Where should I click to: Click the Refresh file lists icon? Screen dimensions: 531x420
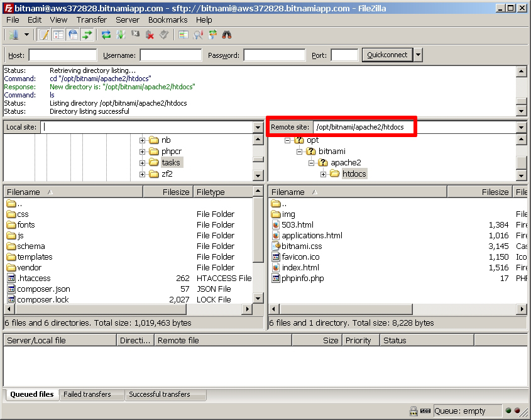click(x=106, y=35)
